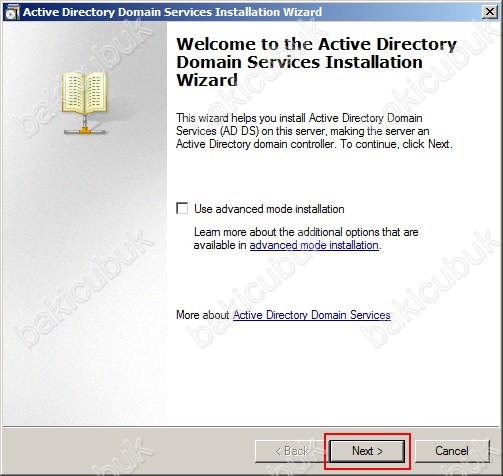Viewport: 503px width, 476px height.
Task: Click the Learn more about additional options text
Action: [306, 239]
